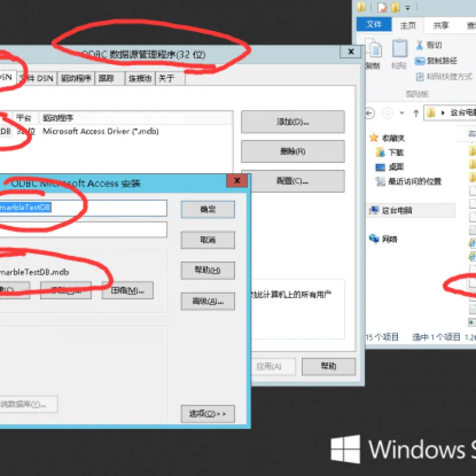Click data source name field with marbleTestDB
476x476 pixels.
click(83, 208)
